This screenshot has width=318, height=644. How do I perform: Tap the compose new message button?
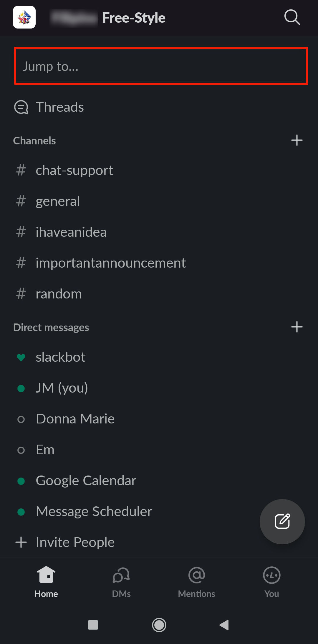pos(282,521)
